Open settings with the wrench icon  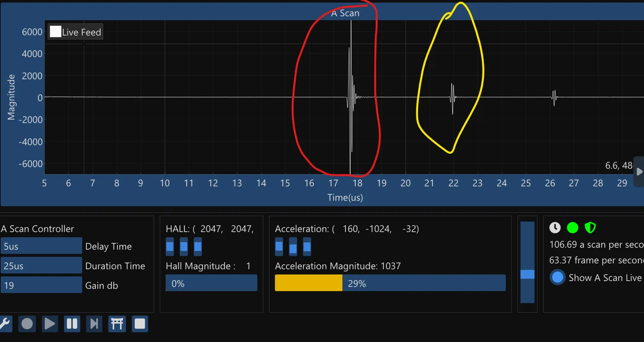[5, 324]
